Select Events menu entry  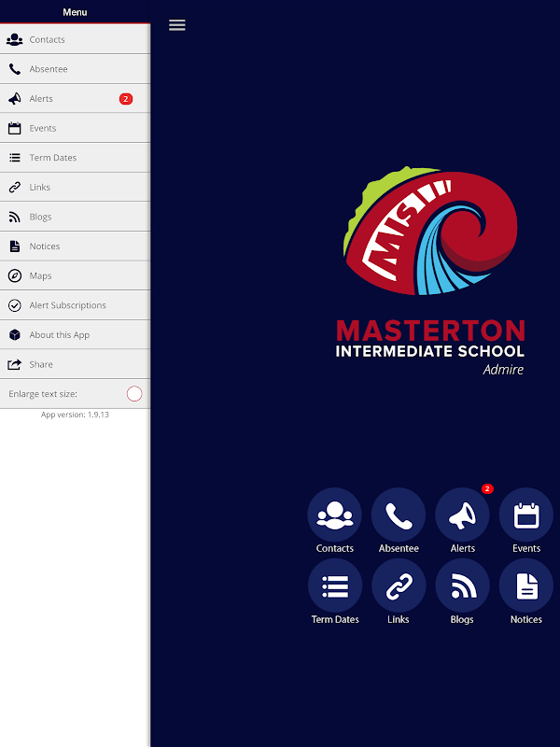[x=75, y=128]
